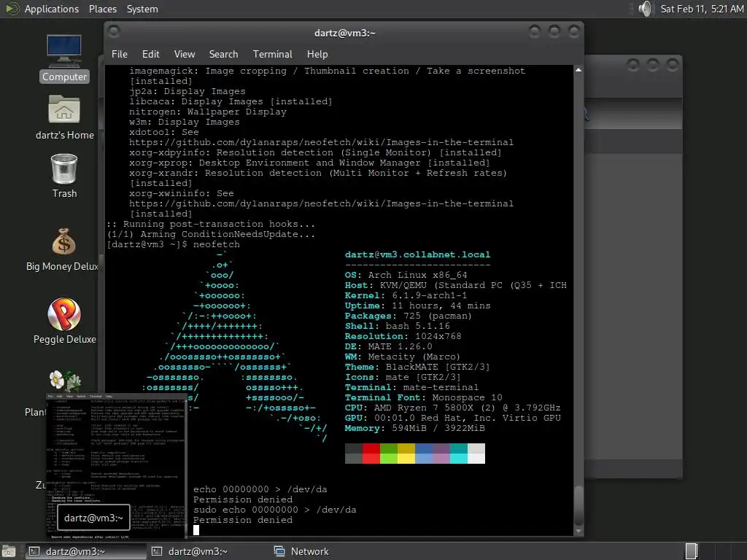Screen dimensions: 747x560
Task: Open the terminal Search menu
Action: (223, 54)
